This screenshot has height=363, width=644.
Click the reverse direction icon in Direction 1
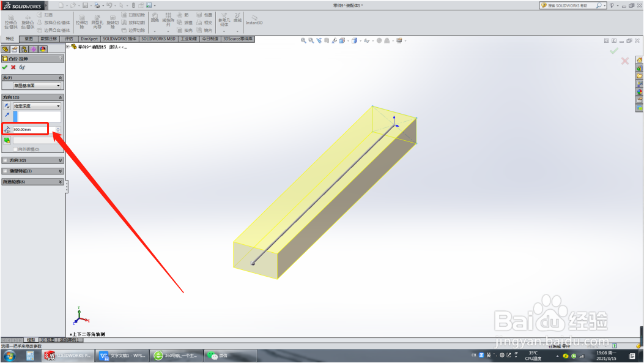pos(7,106)
